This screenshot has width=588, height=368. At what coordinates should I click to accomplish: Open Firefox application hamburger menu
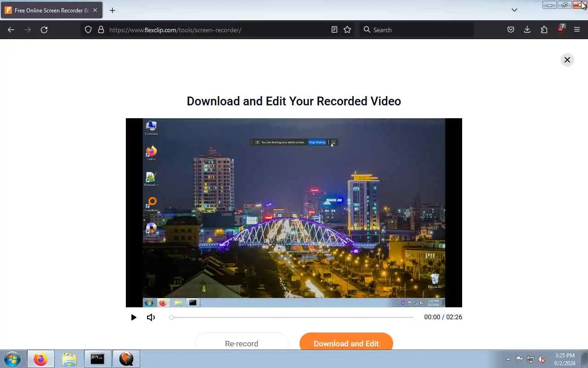577,30
